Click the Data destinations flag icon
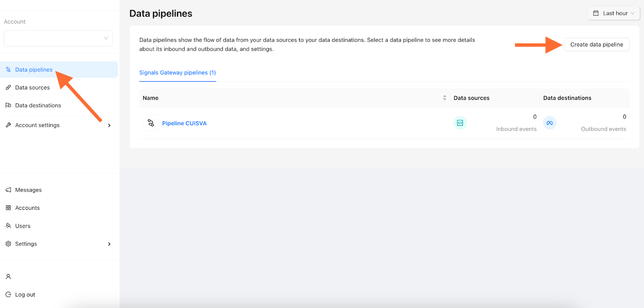 [8, 105]
